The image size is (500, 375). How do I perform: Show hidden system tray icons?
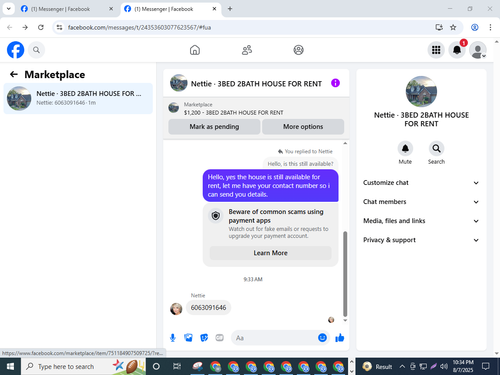[x=402, y=367]
